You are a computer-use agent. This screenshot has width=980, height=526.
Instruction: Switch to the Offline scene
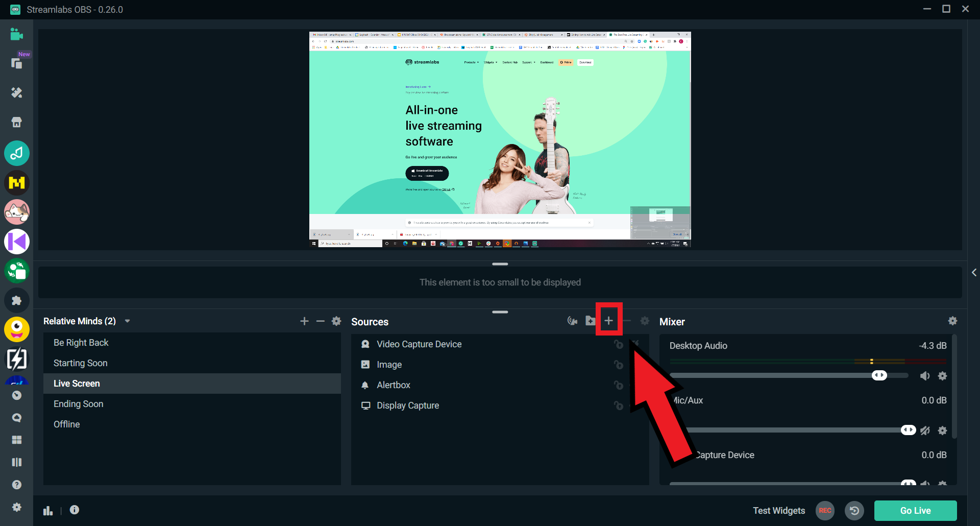192,424
